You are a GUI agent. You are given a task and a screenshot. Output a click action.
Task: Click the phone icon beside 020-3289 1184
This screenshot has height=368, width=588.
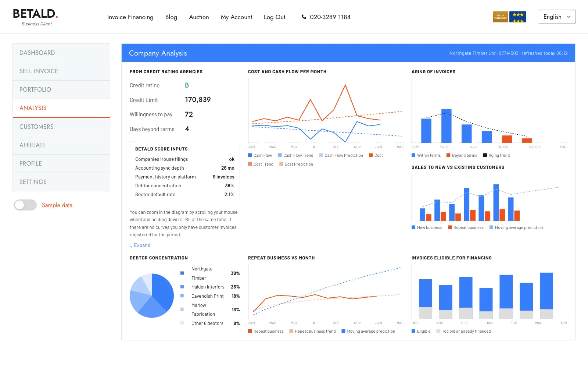pos(304,17)
